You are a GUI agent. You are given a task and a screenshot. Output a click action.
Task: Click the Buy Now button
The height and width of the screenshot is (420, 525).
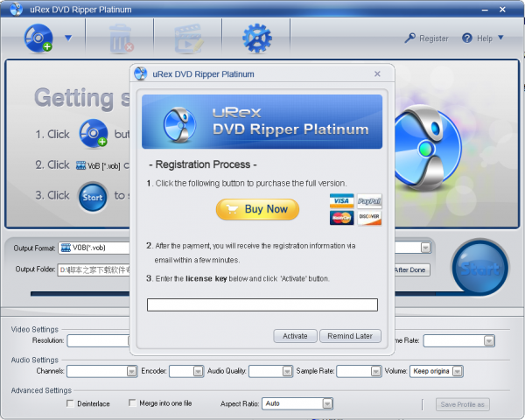pyautogui.click(x=257, y=209)
